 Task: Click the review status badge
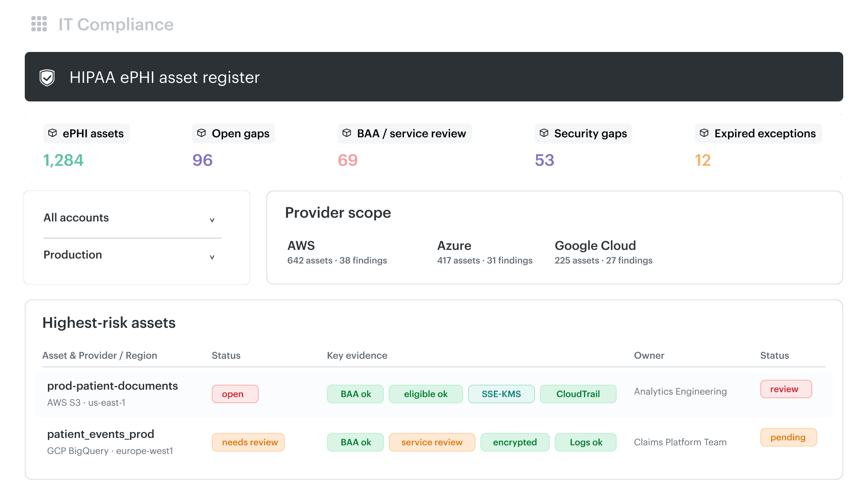pos(786,389)
